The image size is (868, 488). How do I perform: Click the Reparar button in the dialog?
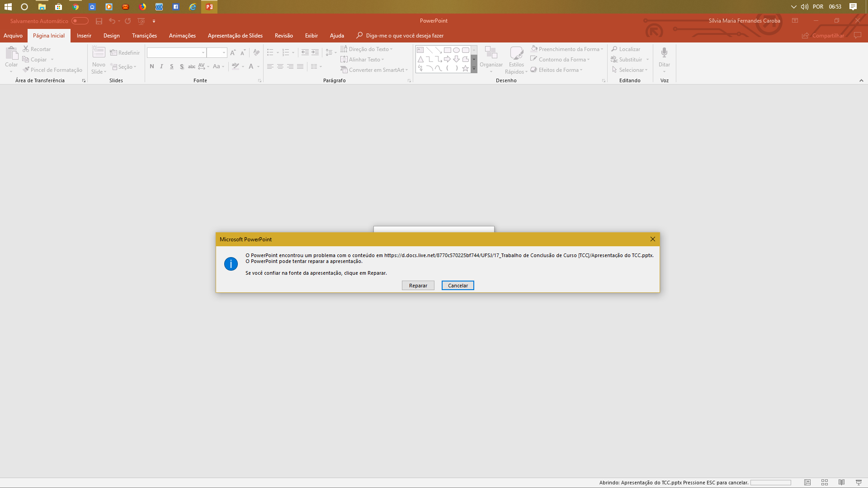pos(418,286)
